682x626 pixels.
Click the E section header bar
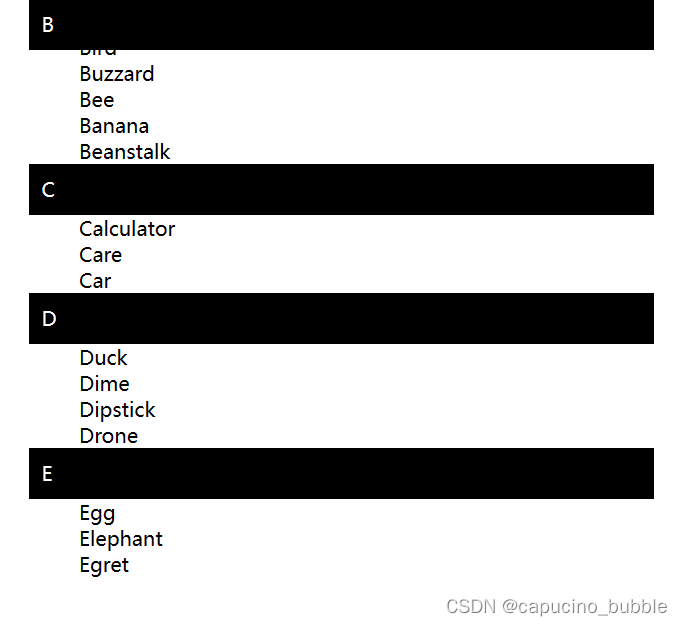click(341, 473)
